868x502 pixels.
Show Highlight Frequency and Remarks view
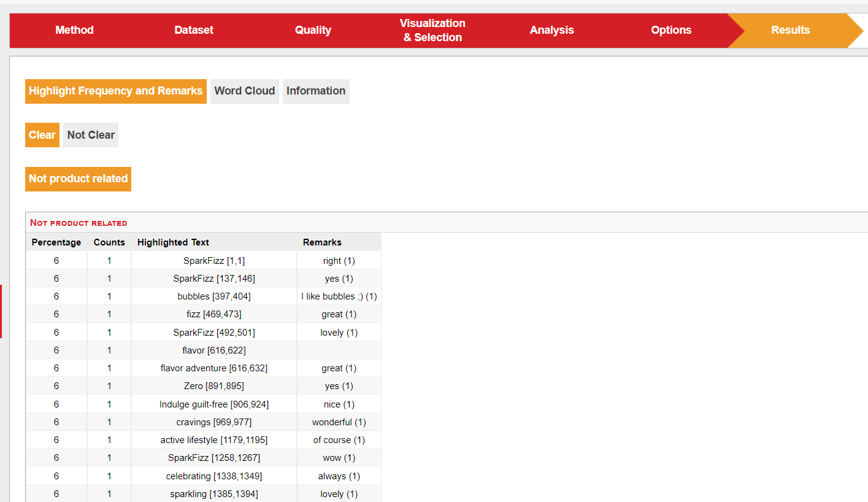115,91
